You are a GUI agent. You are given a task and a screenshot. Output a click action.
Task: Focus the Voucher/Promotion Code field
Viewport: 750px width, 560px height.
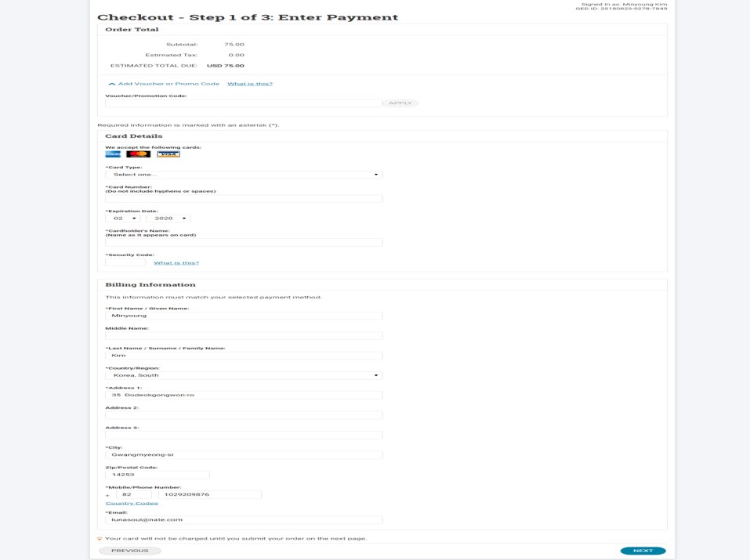[244, 103]
